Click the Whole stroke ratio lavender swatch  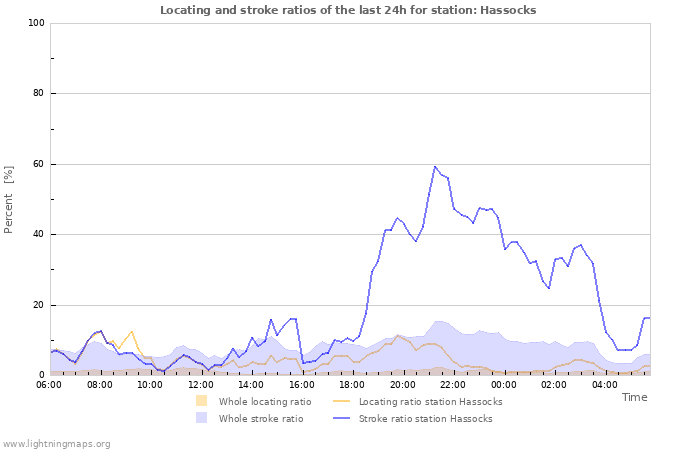[201, 417]
